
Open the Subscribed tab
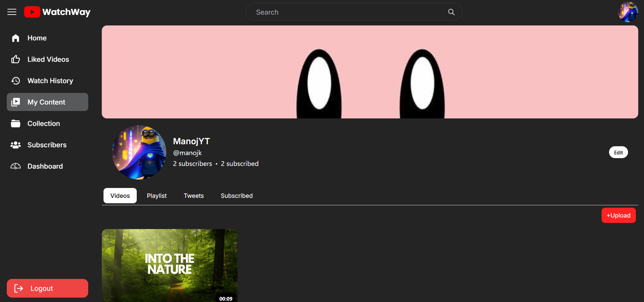pyautogui.click(x=236, y=196)
